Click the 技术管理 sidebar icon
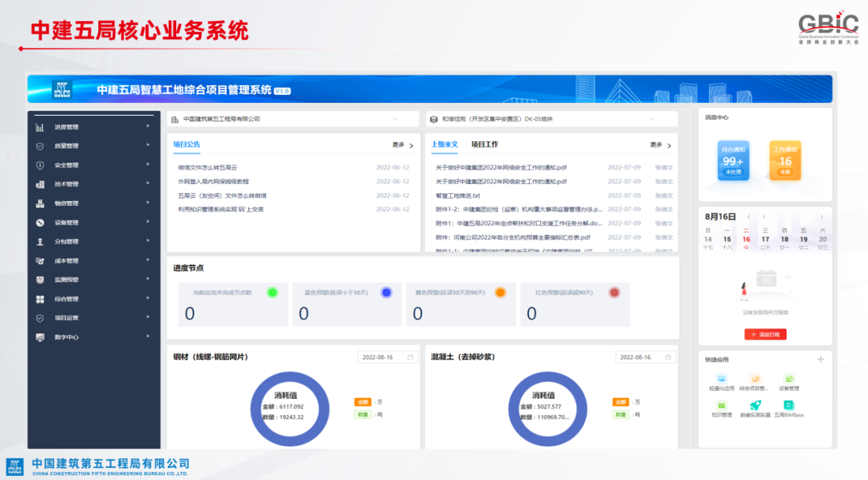Viewport: 868px width, 480px height. 40,184
